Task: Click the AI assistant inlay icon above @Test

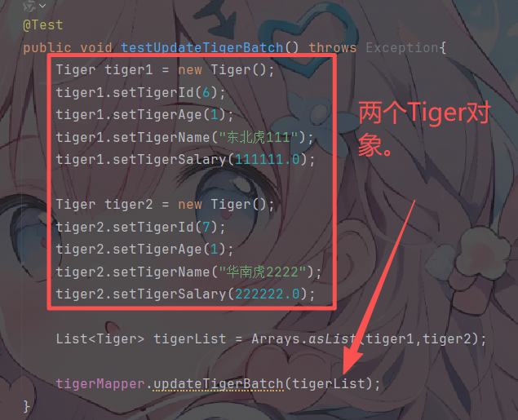Action: [29, 5]
